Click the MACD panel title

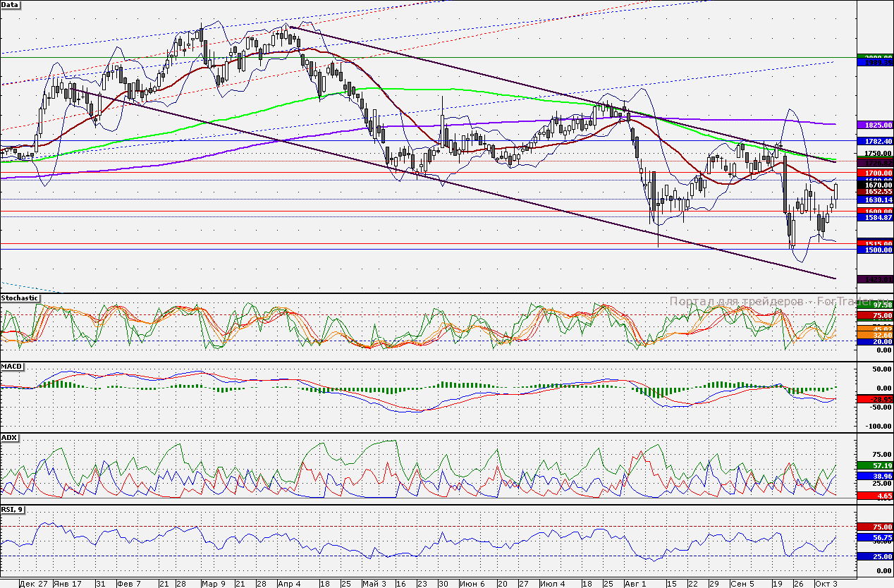[x=12, y=366]
